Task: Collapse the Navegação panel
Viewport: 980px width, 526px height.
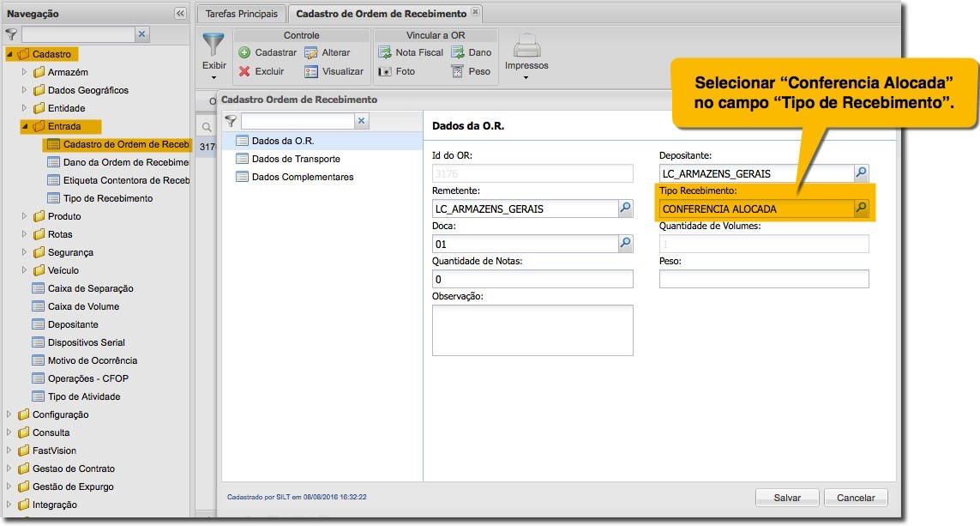Action: [180, 14]
